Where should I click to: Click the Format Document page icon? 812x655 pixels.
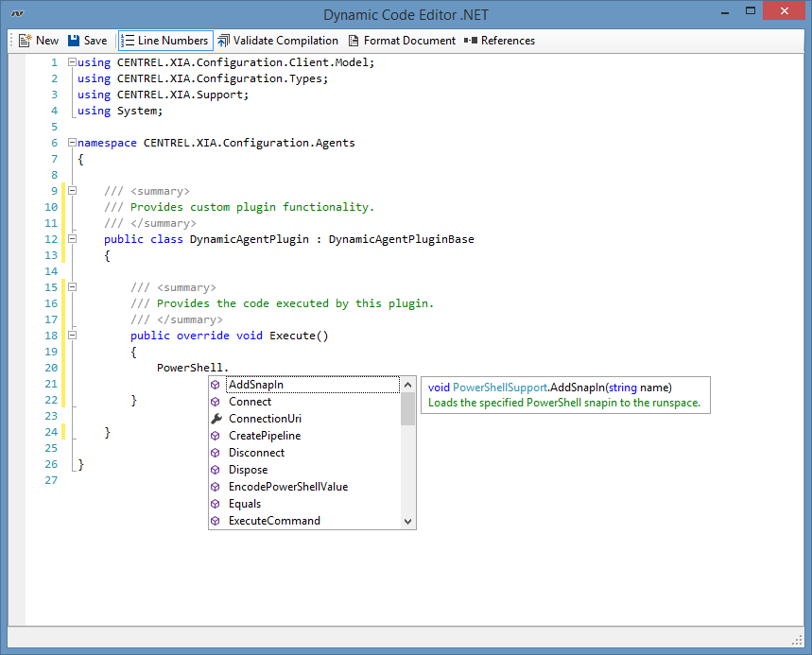point(354,41)
